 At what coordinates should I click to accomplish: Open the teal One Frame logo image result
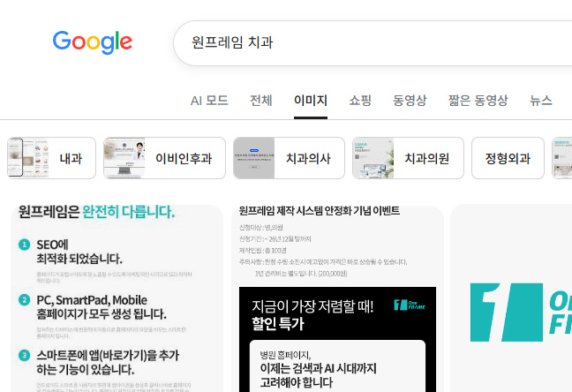[511, 298]
